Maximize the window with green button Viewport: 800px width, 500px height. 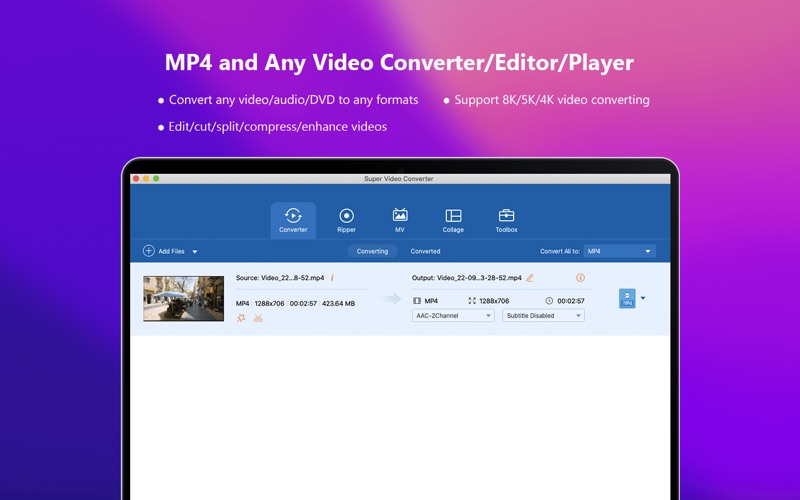coord(156,179)
